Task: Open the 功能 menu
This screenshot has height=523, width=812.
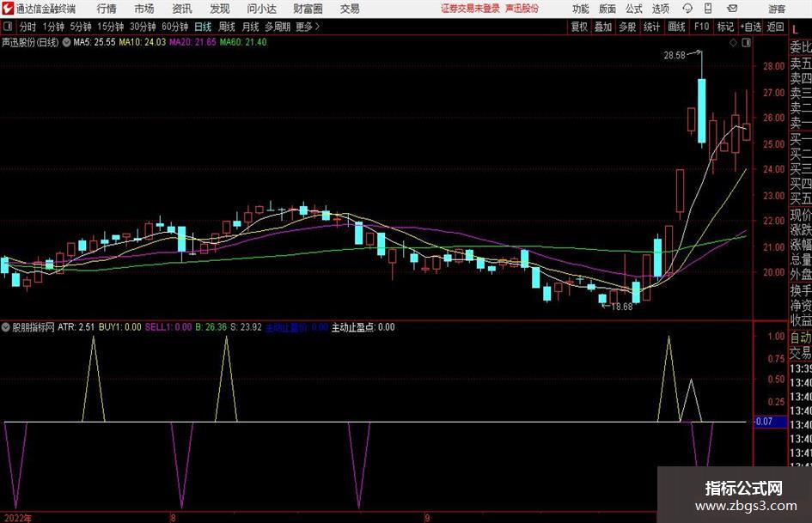Action: click(581, 9)
